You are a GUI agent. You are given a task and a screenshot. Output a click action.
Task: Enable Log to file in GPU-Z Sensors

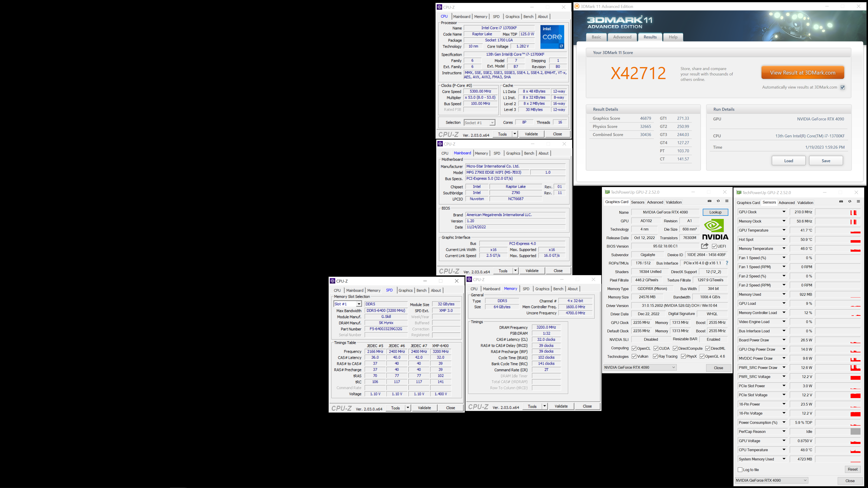740,470
